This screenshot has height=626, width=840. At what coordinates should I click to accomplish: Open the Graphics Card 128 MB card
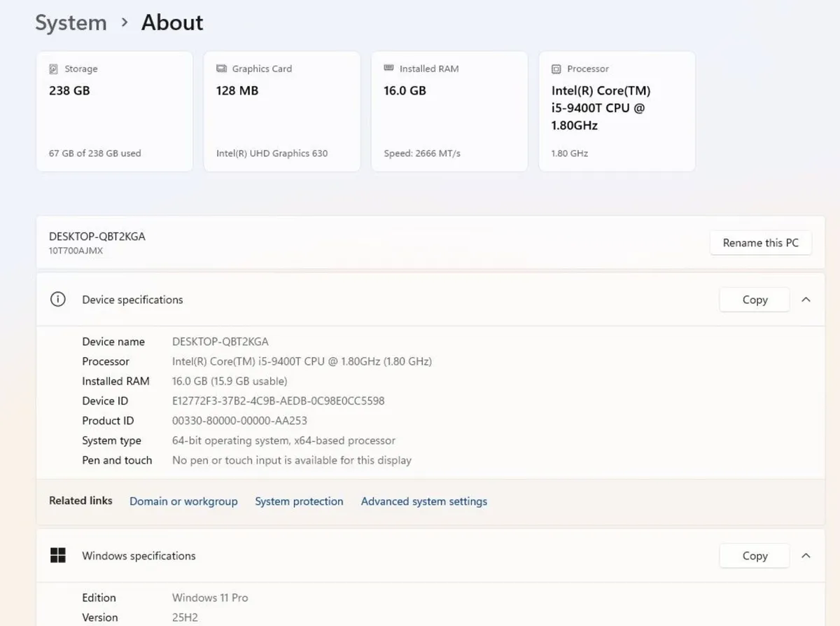click(282, 111)
